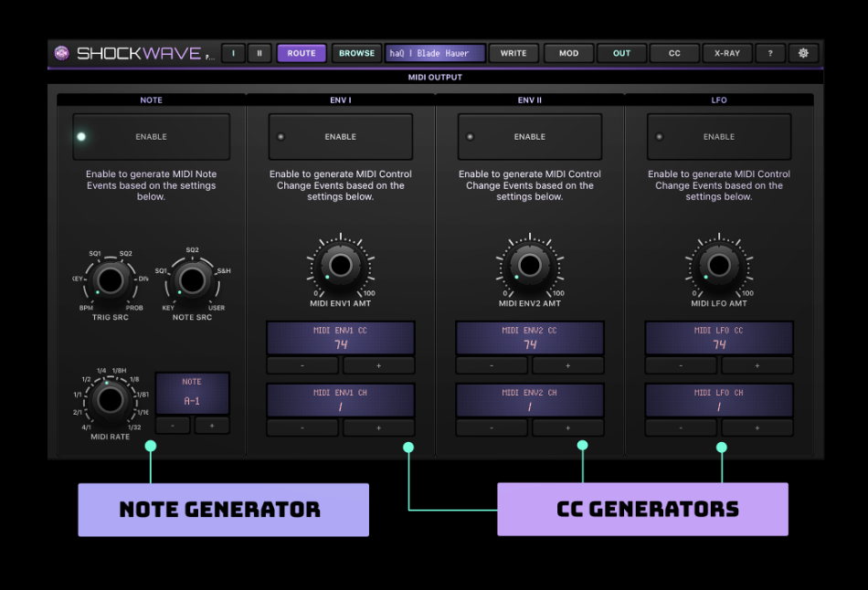868x590 pixels.
Task: Enable the ENV II CC generator
Action: pos(530,137)
